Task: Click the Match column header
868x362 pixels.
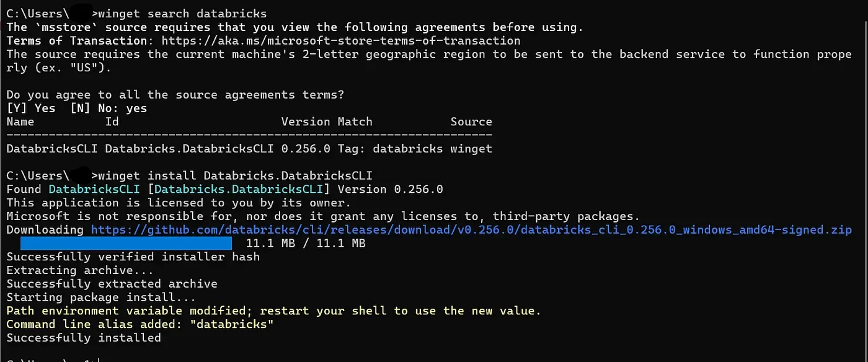Action: point(355,122)
